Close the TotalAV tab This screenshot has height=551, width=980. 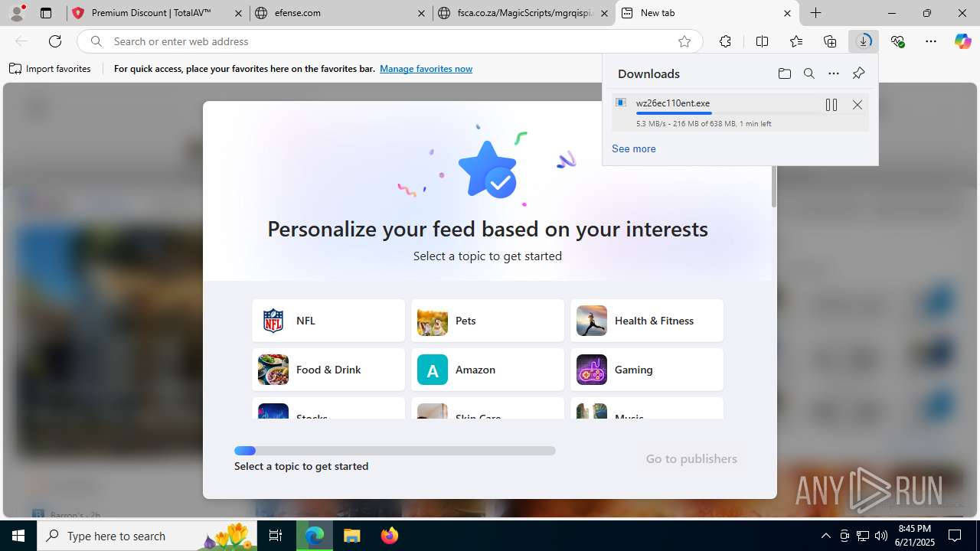pos(239,13)
